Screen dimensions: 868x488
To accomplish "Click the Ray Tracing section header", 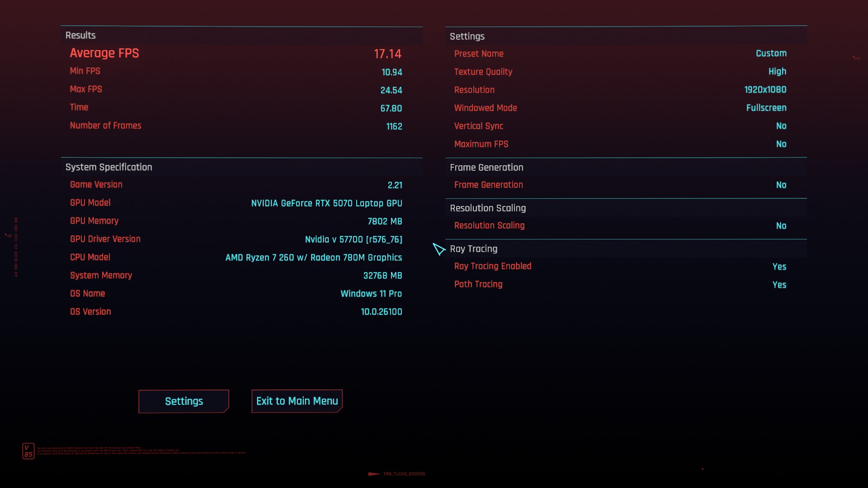I will (473, 249).
